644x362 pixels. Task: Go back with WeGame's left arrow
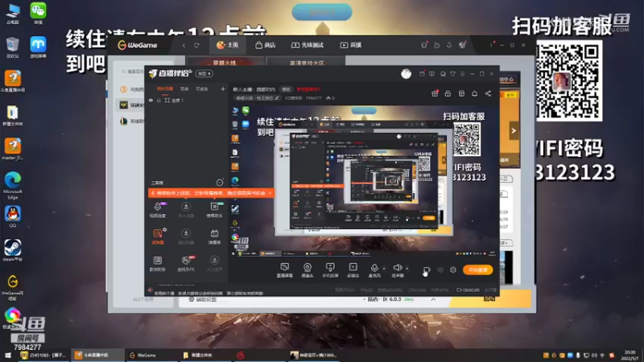(x=184, y=45)
